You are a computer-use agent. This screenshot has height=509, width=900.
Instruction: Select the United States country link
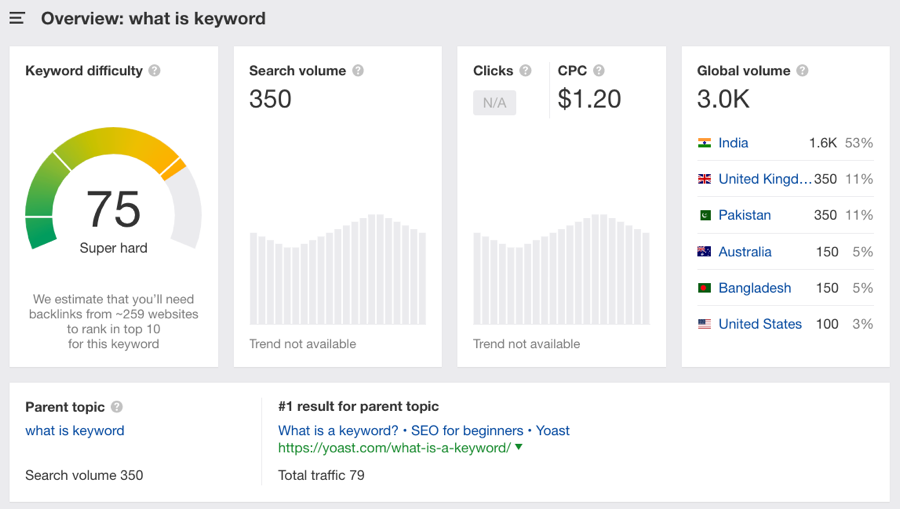click(x=760, y=324)
